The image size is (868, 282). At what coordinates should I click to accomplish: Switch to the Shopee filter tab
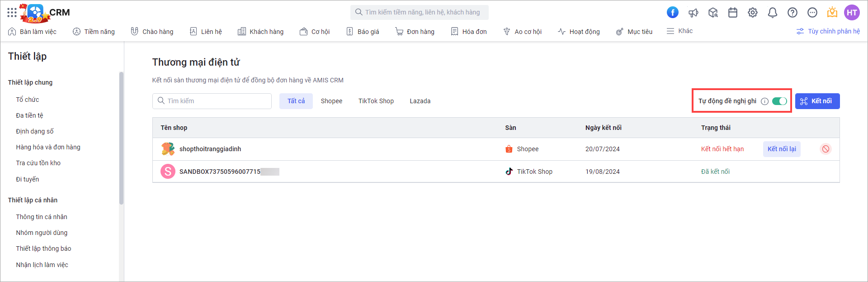(331, 101)
